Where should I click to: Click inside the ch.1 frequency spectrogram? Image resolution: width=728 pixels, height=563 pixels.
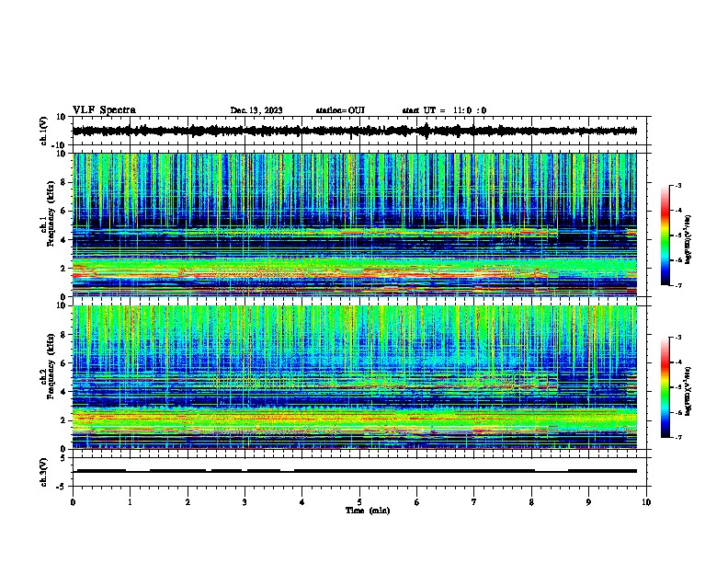coord(355,224)
